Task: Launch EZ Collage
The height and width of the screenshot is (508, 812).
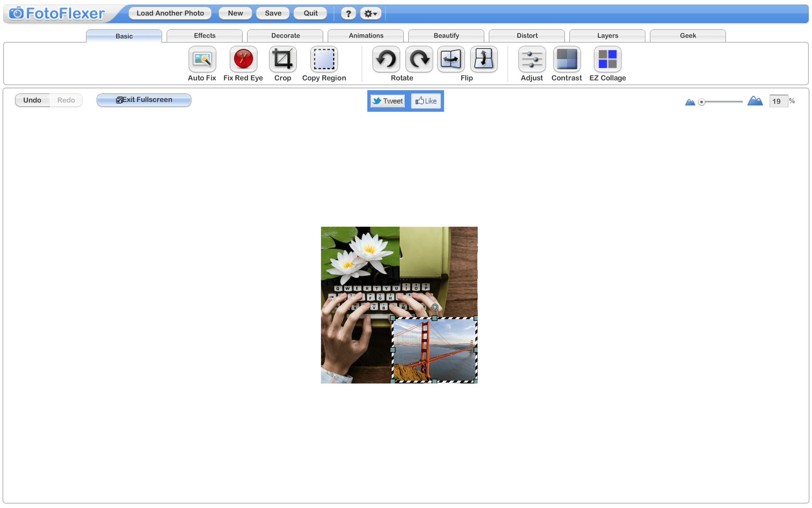Action: 608,59
